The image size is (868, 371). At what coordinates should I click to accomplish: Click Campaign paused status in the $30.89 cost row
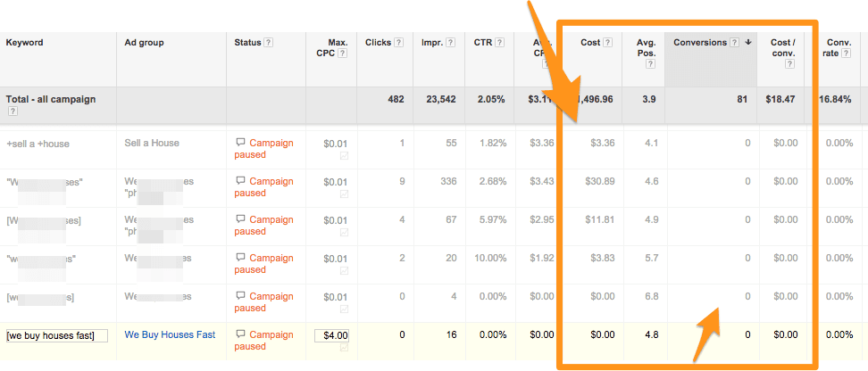click(263, 187)
